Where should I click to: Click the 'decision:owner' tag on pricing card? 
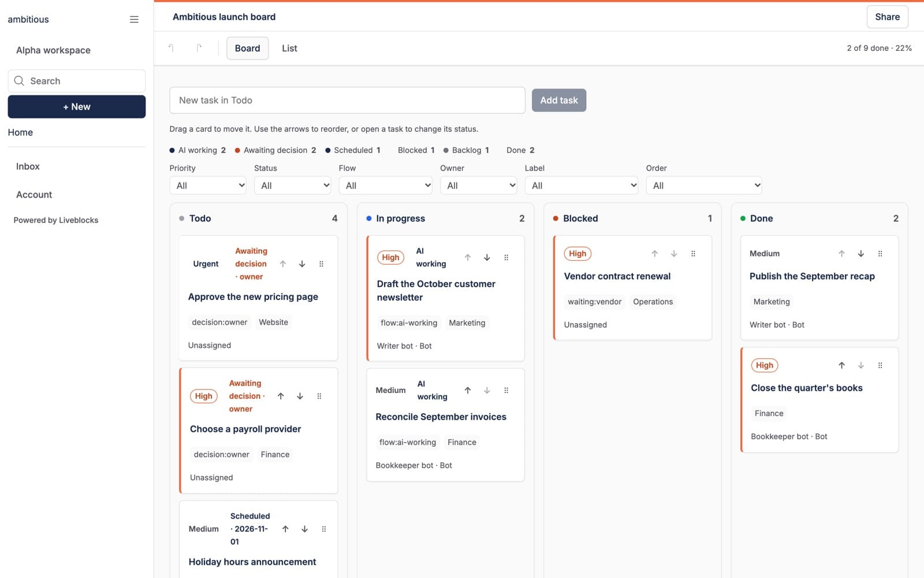pyautogui.click(x=219, y=323)
